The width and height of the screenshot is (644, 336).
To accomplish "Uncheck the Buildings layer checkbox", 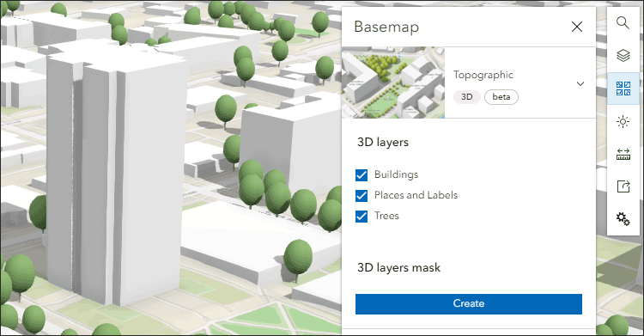I will pos(361,174).
